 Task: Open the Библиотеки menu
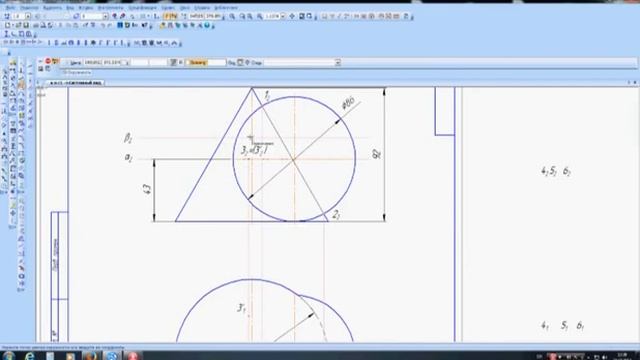(226, 8)
